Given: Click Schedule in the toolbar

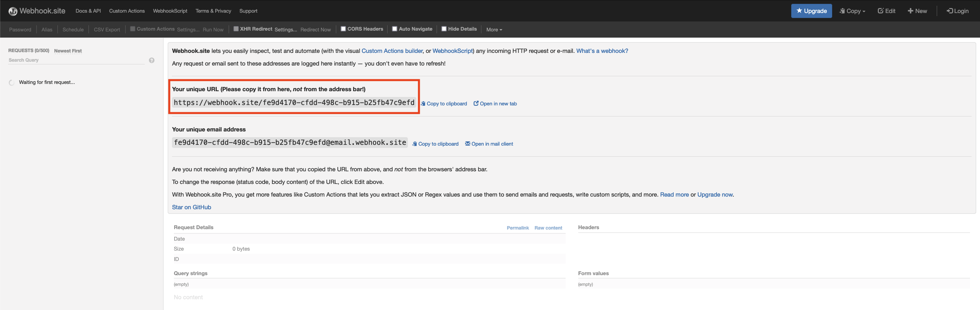Looking at the screenshot, I should point(73,30).
